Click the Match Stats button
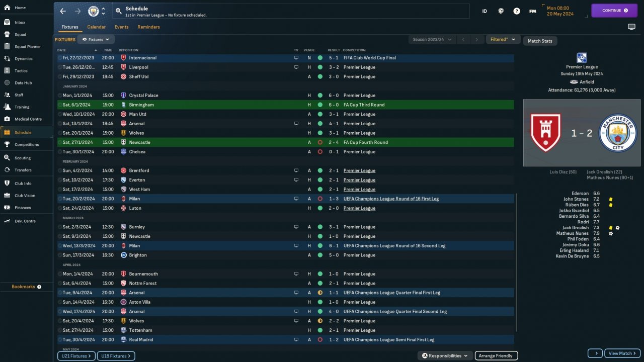Image resolution: width=644 pixels, height=362 pixels. pos(540,41)
